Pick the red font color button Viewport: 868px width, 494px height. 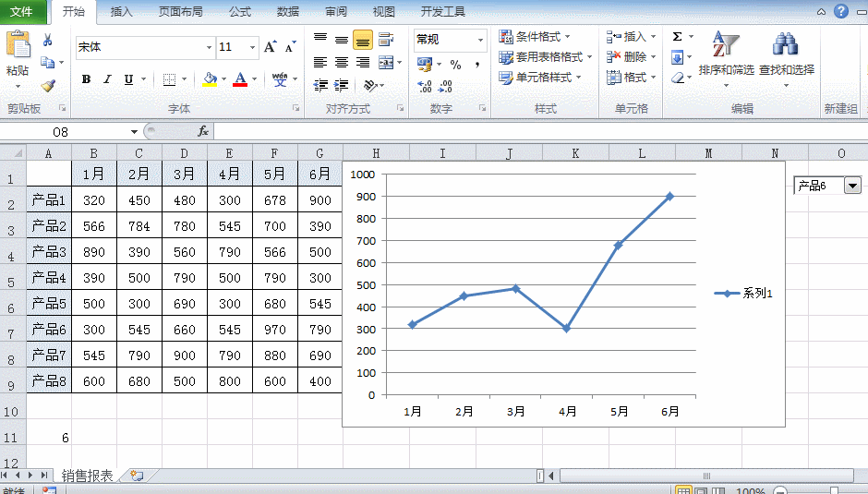pyautogui.click(x=240, y=79)
